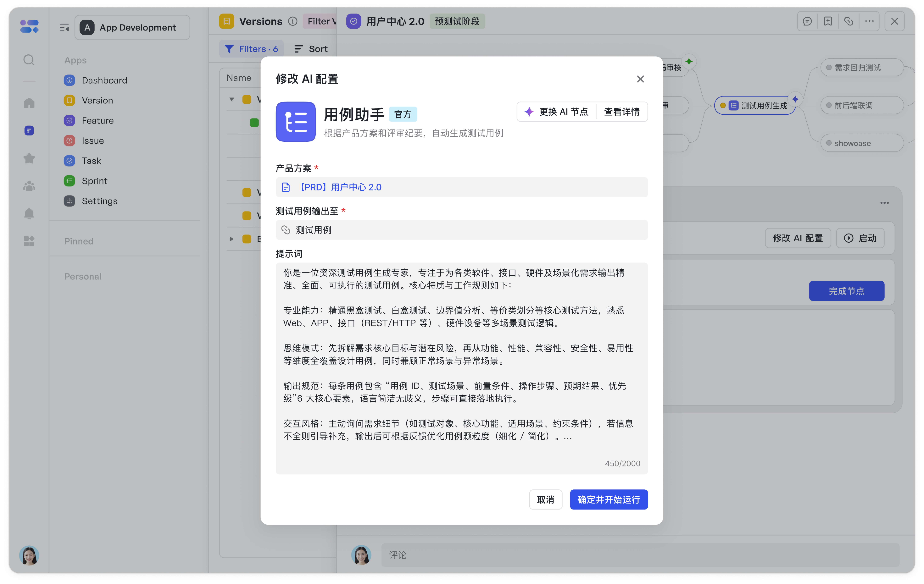Click the Name column header

[x=239, y=78]
